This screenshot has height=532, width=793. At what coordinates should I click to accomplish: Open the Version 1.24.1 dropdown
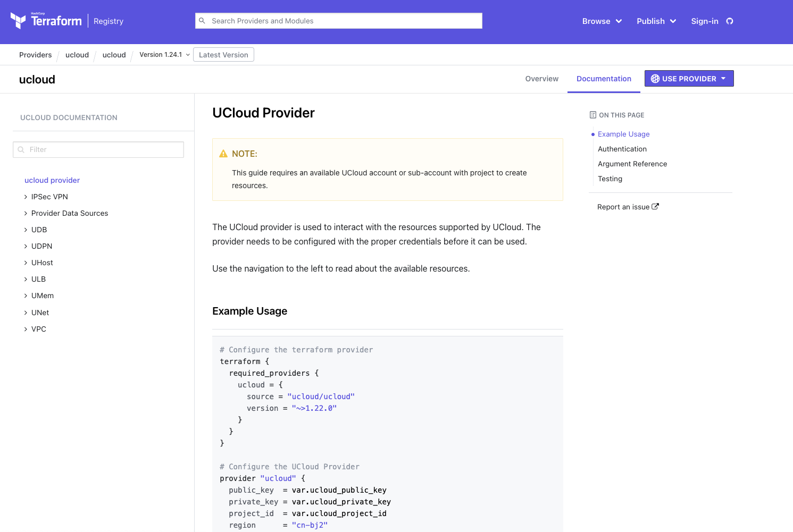[x=164, y=55]
